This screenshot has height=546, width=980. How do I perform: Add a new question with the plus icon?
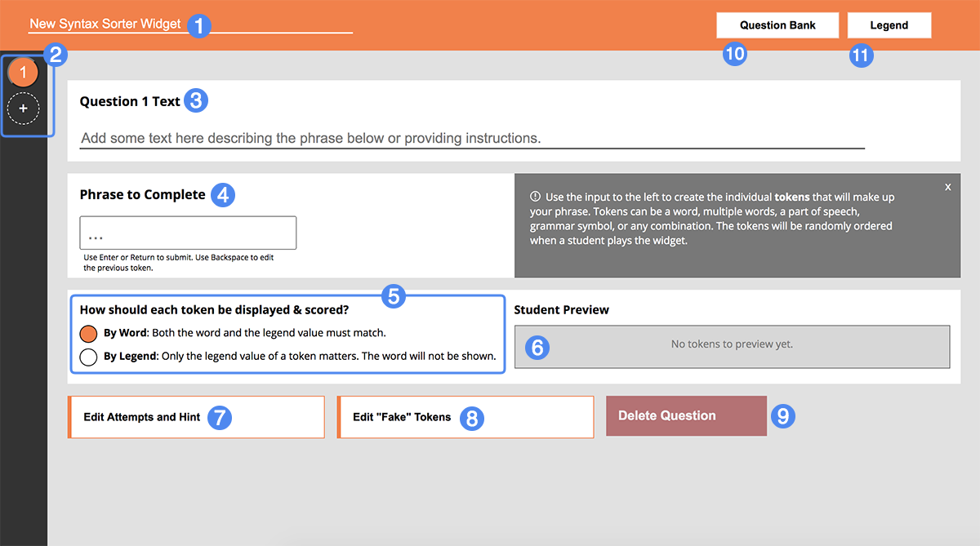[23, 108]
